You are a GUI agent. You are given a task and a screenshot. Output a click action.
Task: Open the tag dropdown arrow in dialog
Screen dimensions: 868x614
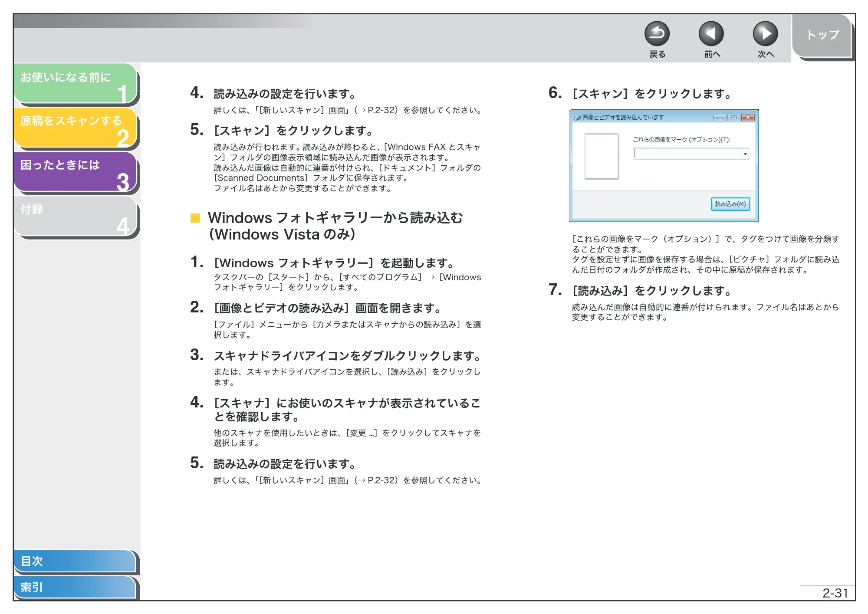745,154
